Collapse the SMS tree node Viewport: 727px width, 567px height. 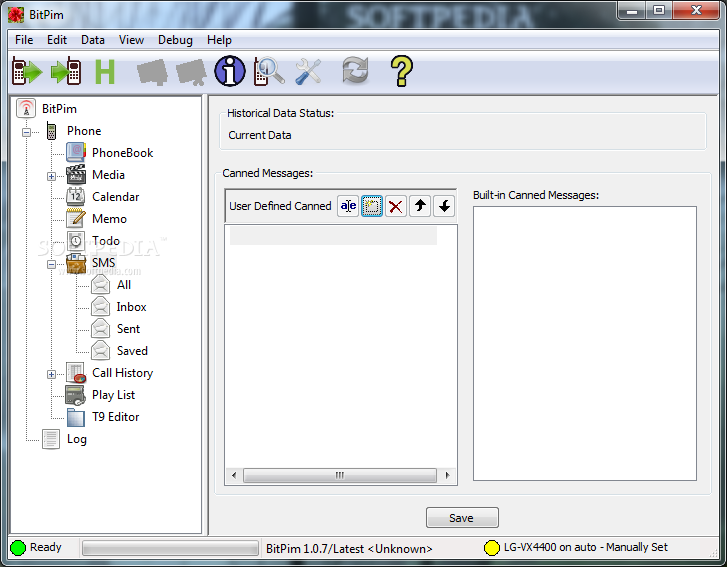pos(51,264)
